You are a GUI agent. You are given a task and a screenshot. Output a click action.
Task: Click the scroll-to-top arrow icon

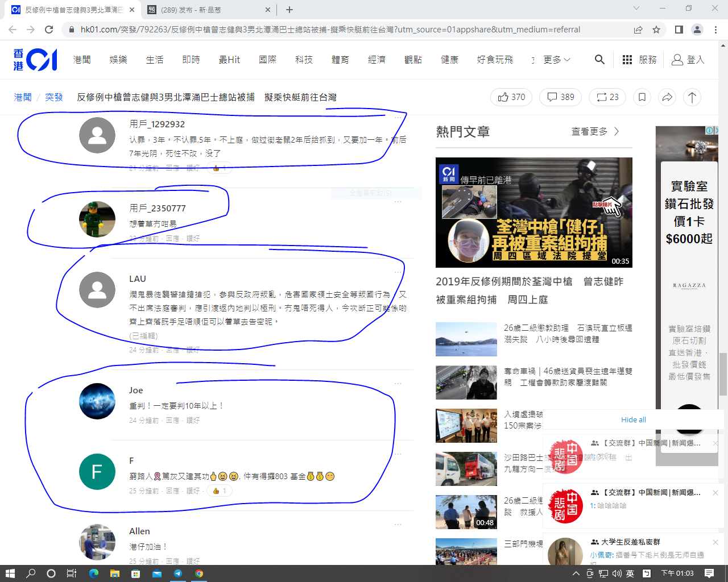tap(692, 97)
